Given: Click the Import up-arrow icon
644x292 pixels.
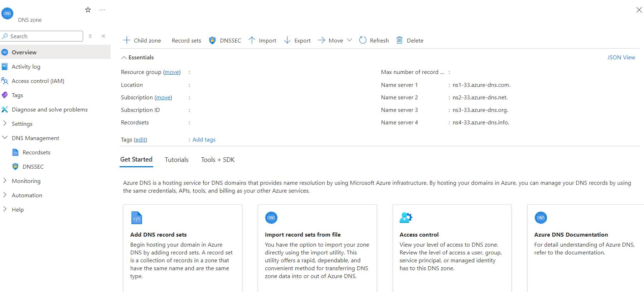Looking at the screenshot, I should pos(252,40).
